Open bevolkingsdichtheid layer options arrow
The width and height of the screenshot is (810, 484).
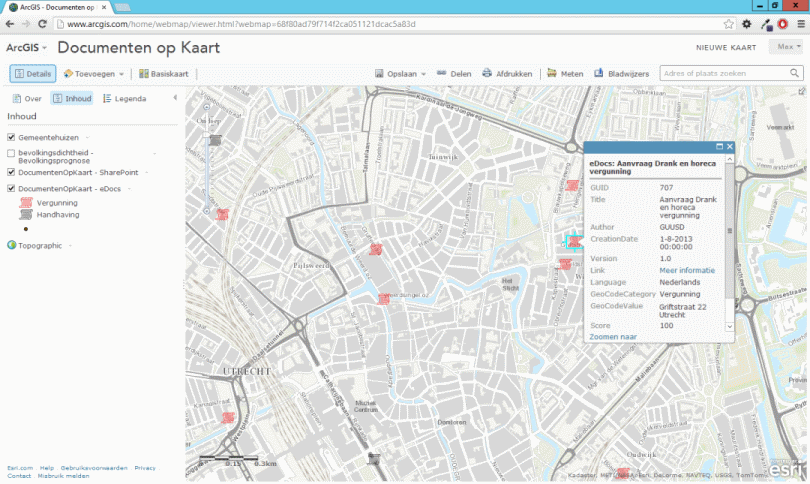pos(154,153)
